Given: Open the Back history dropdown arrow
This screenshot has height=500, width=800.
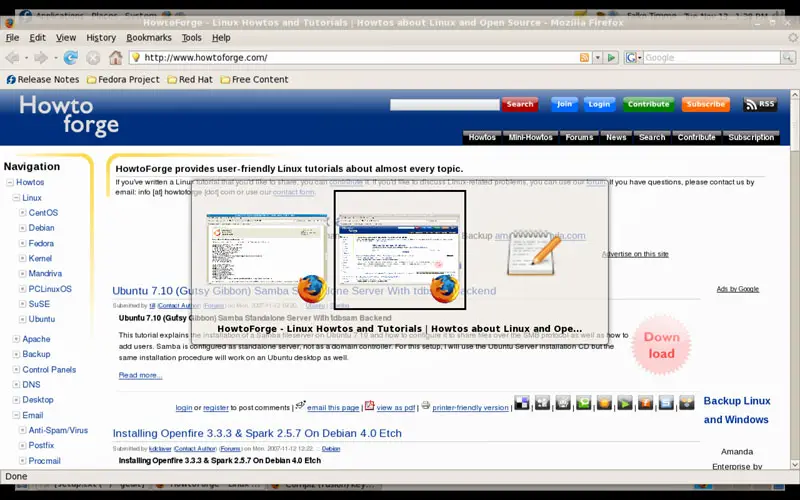Looking at the screenshot, I should click(x=27, y=58).
